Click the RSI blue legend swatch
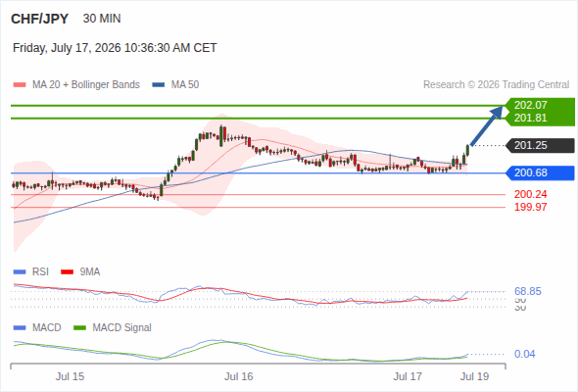This screenshot has width=578, height=392. click(20, 272)
